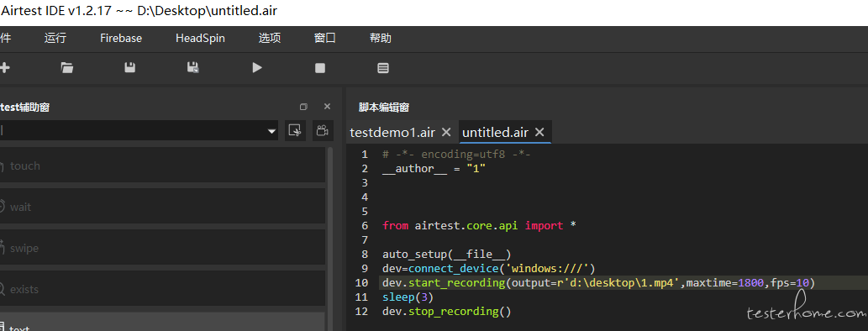Screen dimensions: 868x331
Task: Float the Airtest assistant panel
Action: coord(302,107)
